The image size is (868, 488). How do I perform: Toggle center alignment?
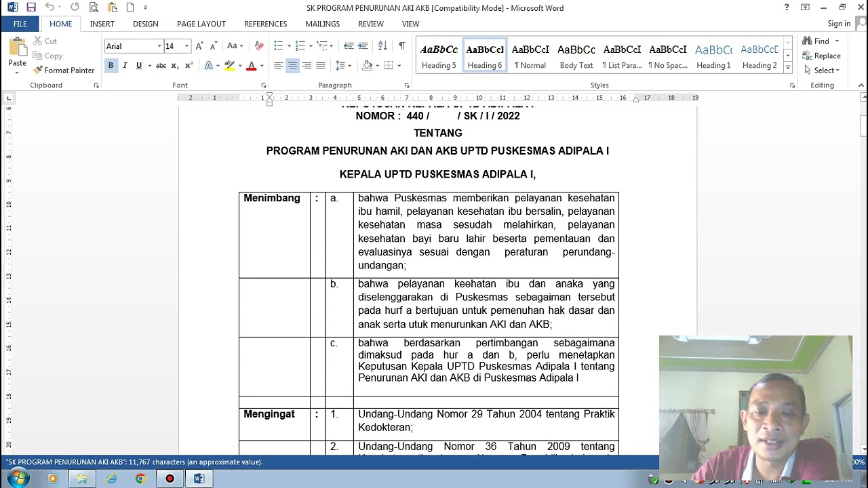[292, 66]
